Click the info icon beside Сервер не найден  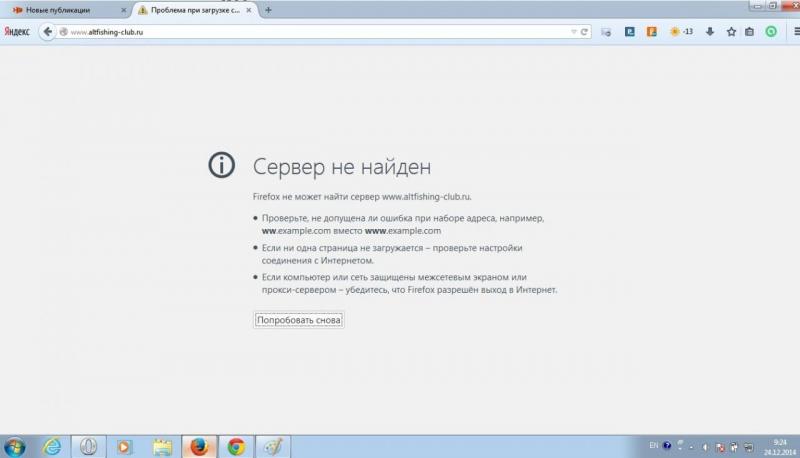(221, 165)
